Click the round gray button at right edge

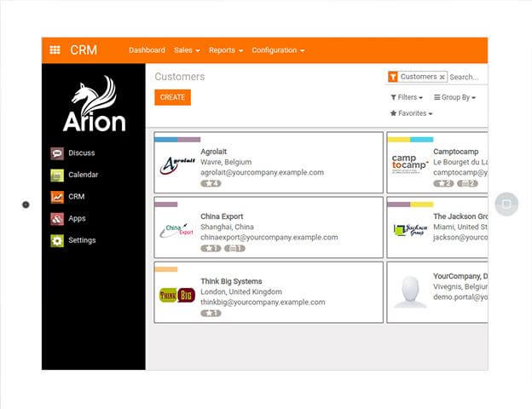[506, 204]
